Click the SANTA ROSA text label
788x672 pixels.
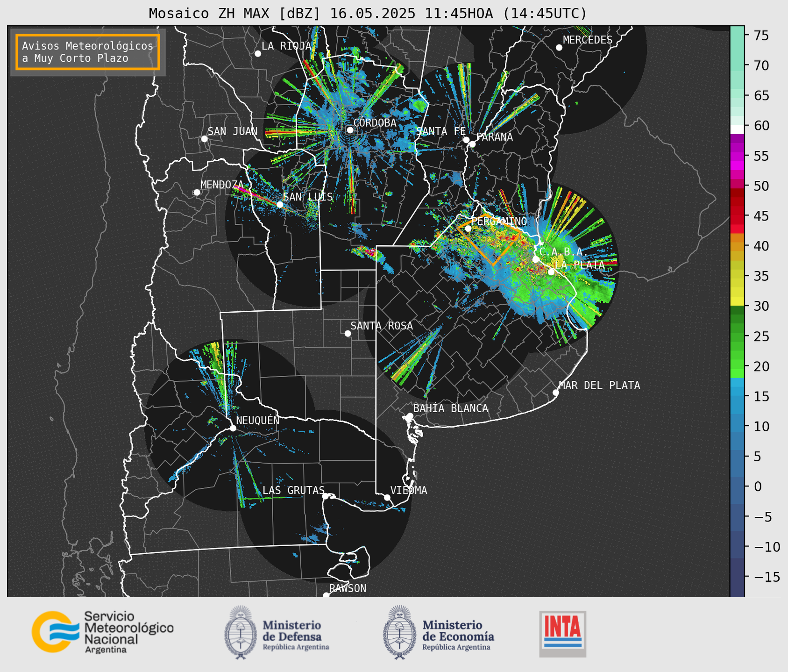[382, 326]
